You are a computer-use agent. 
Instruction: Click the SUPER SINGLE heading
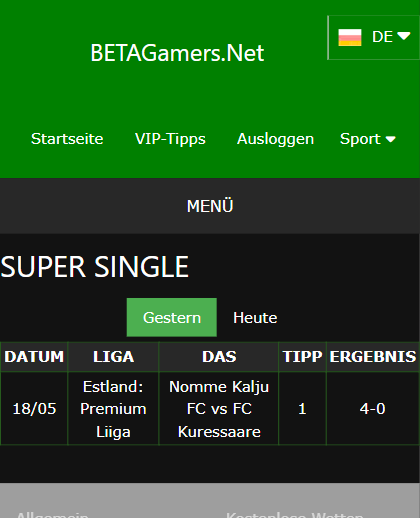click(x=95, y=267)
